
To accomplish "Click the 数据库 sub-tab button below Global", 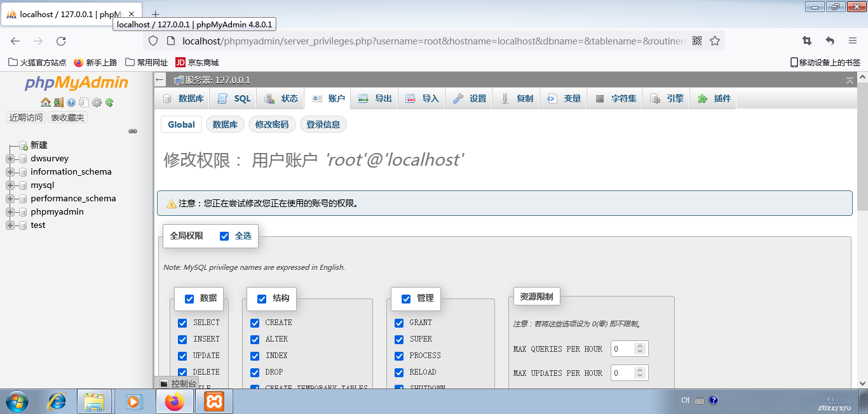I will [x=225, y=124].
